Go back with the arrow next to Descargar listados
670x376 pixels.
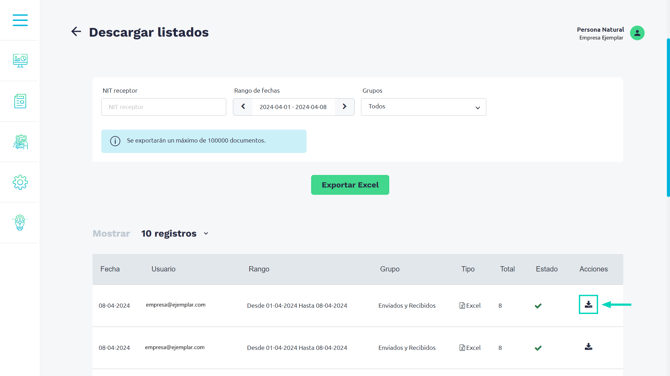click(76, 32)
